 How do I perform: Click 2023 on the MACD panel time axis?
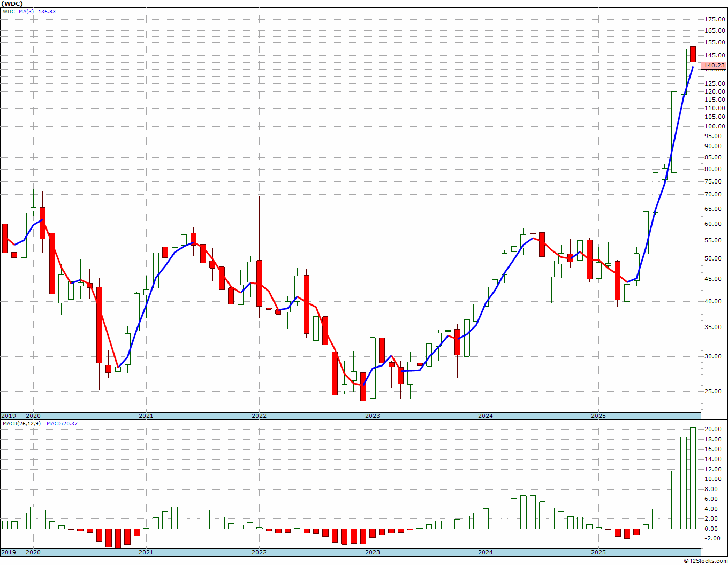pos(373,552)
